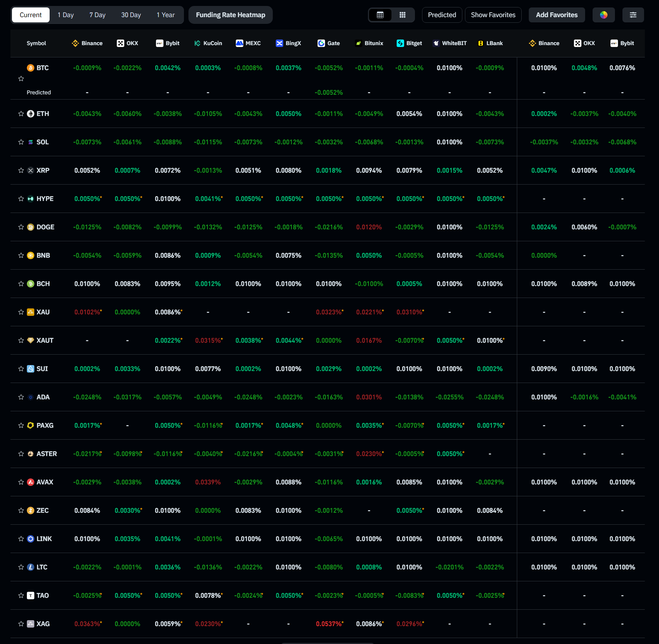This screenshot has width=659, height=644.
Task: Switch to the 1 Year tab
Action: tap(166, 15)
